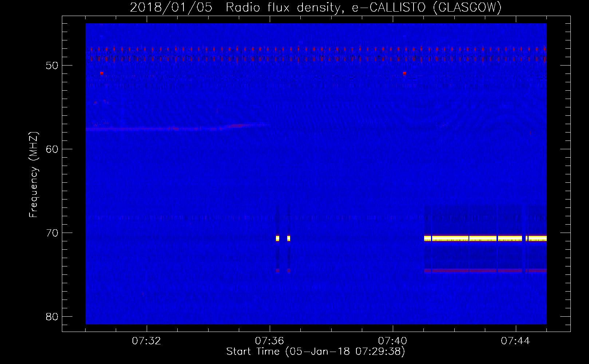
Task: Click the 07:32 time tick label
Action: 146,341
